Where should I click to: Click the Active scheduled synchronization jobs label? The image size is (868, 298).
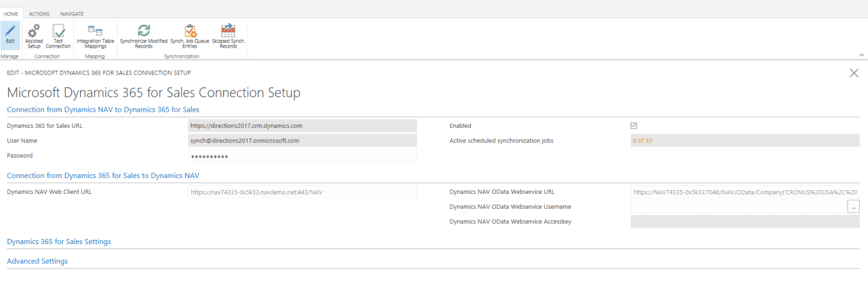click(501, 141)
